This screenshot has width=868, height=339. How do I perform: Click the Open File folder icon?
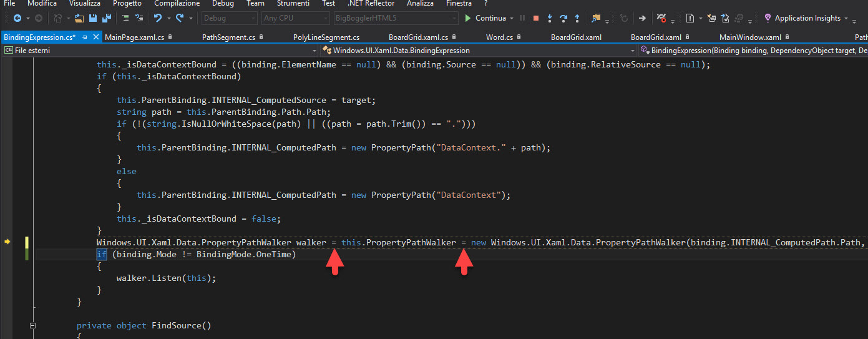pos(79,18)
